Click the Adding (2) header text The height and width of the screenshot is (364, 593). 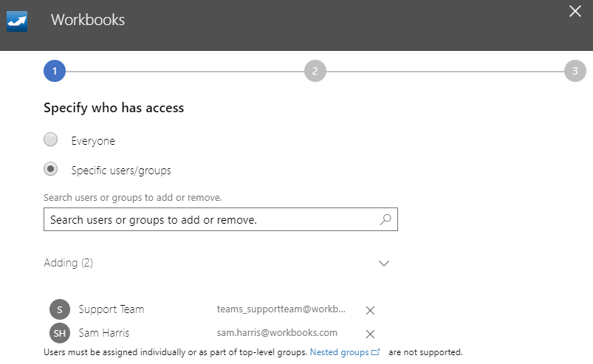(x=68, y=263)
